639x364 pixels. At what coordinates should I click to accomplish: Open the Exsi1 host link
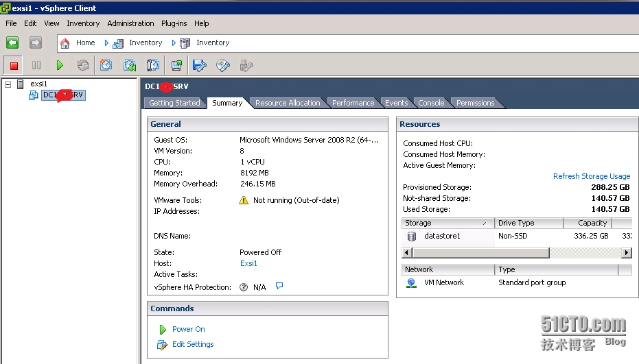[248, 263]
